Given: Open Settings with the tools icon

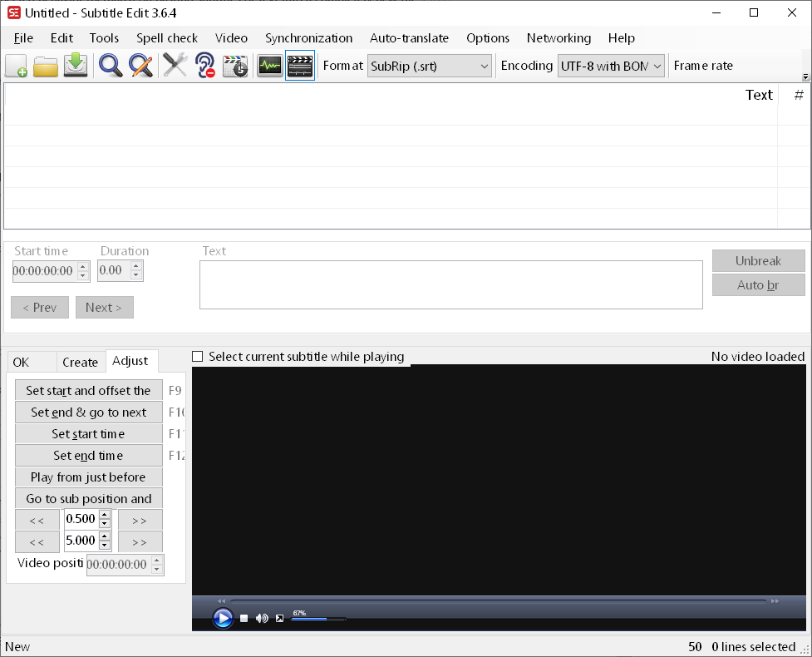Looking at the screenshot, I should pyautogui.click(x=175, y=66).
